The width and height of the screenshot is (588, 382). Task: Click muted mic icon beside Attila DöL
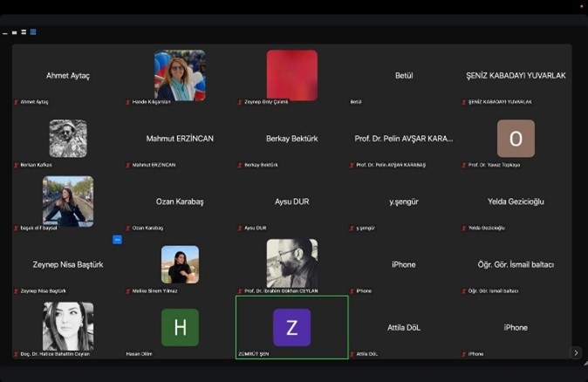click(x=352, y=353)
